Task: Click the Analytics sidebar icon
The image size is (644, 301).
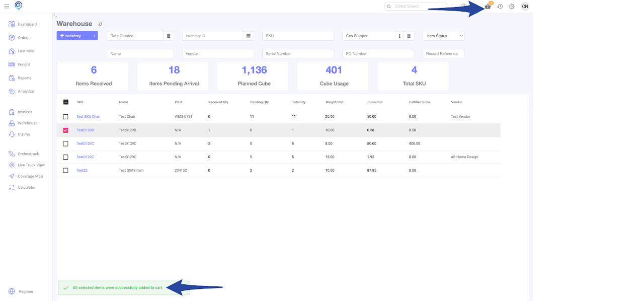Action: tap(12, 91)
